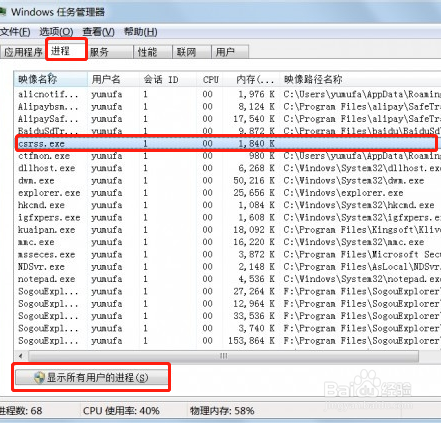Click the Task Manager title bar icon
The image size is (441, 423).
pyautogui.click(x=3, y=12)
